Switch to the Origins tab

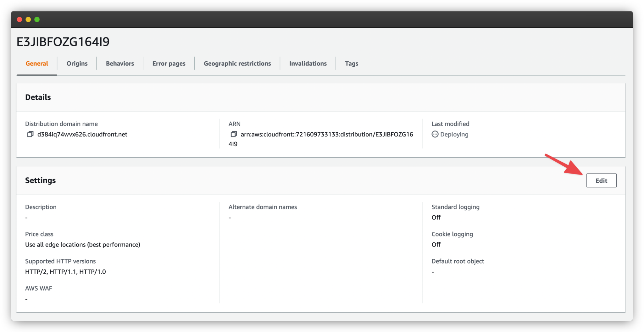(77, 63)
